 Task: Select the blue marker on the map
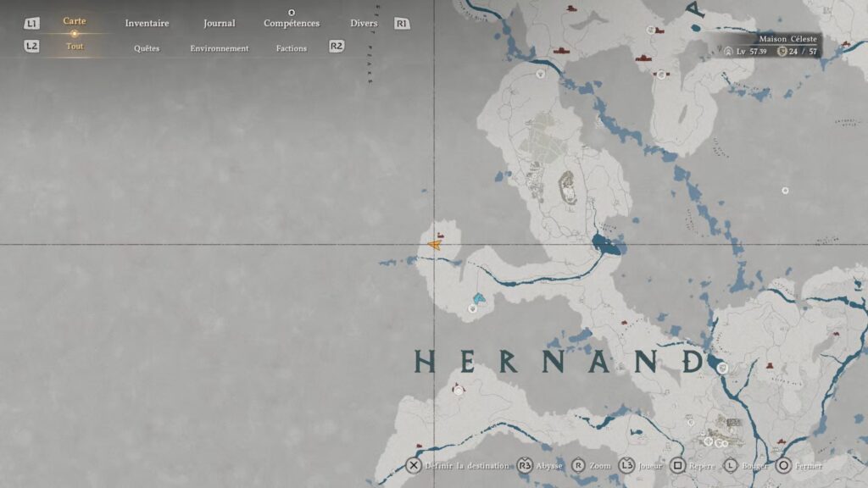(x=479, y=297)
